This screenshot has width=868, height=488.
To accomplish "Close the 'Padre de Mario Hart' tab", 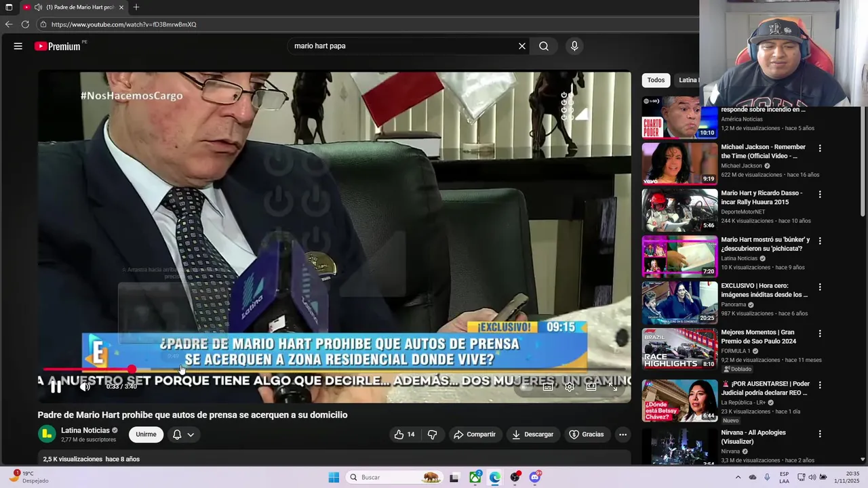I will click(x=121, y=7).
